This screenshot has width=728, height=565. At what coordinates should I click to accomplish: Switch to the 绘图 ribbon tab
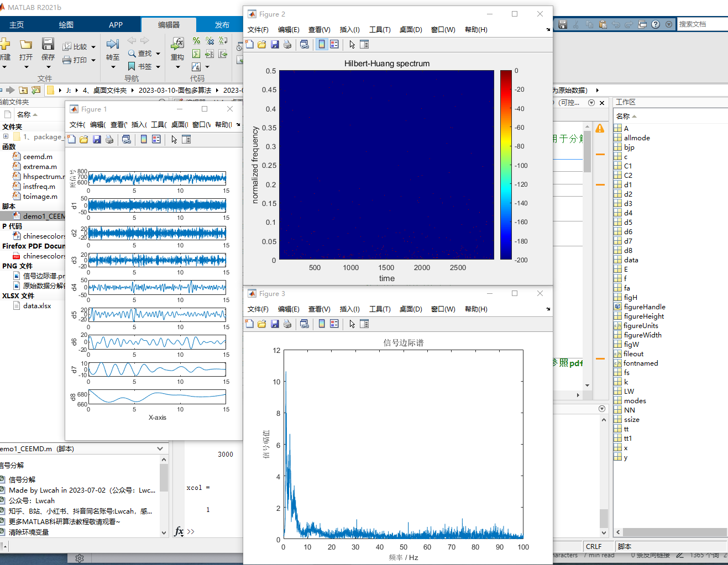click(66, 24)
